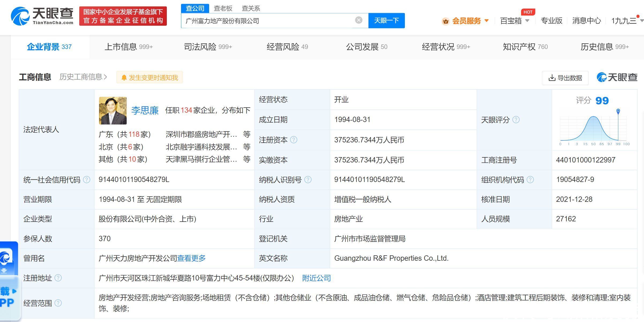Click 北京融宇通科技发展... company link
The image size is (644, 322).
201,147
